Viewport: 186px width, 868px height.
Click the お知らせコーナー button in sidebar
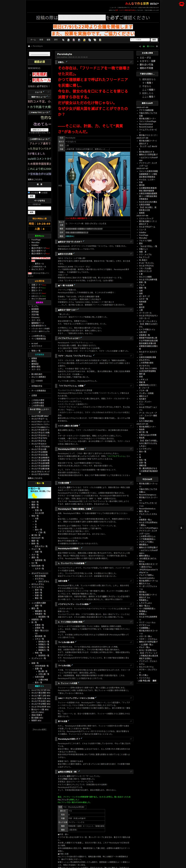40,130
